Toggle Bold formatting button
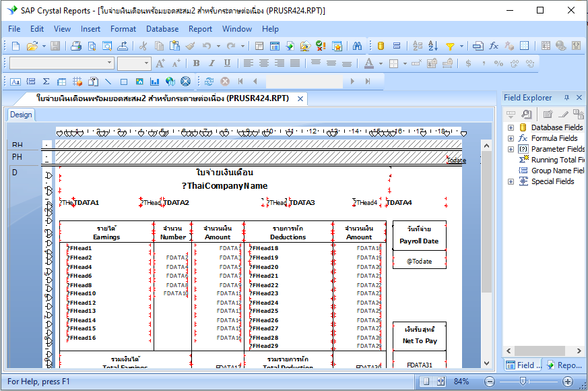The height and width of the screenshot is (391, 588). tap(196, 63)
